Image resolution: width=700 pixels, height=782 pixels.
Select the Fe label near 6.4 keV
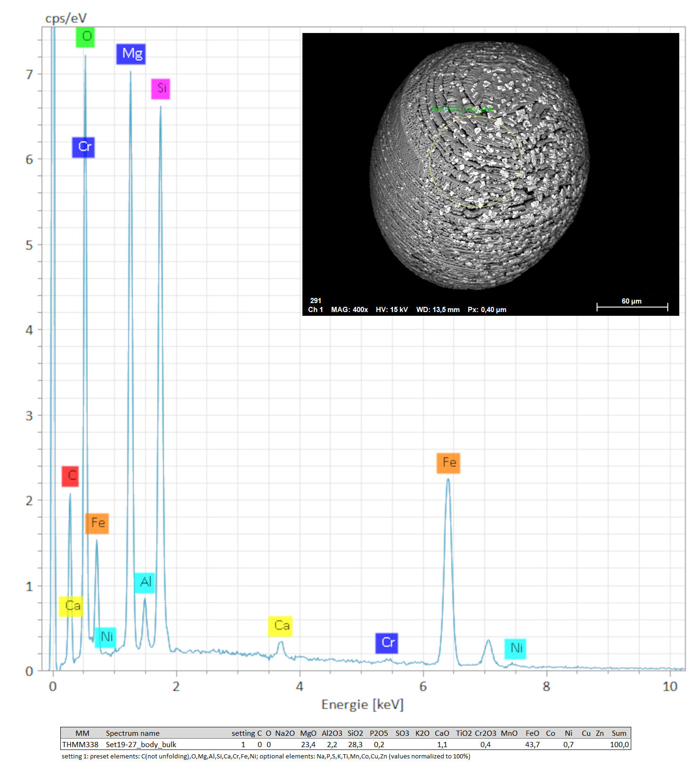pyautogui.click(x=448, y=463)
